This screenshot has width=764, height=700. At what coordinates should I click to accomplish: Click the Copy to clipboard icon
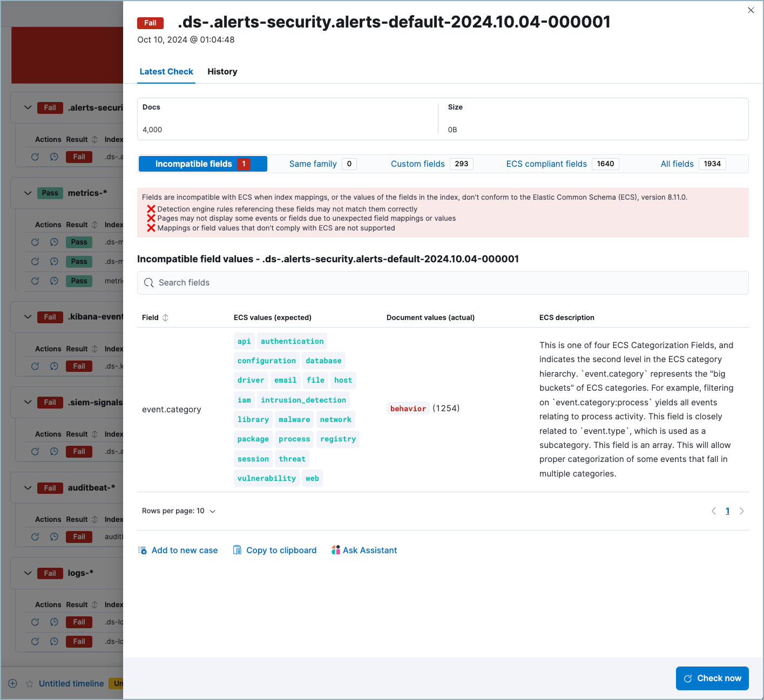pos(236,549)
